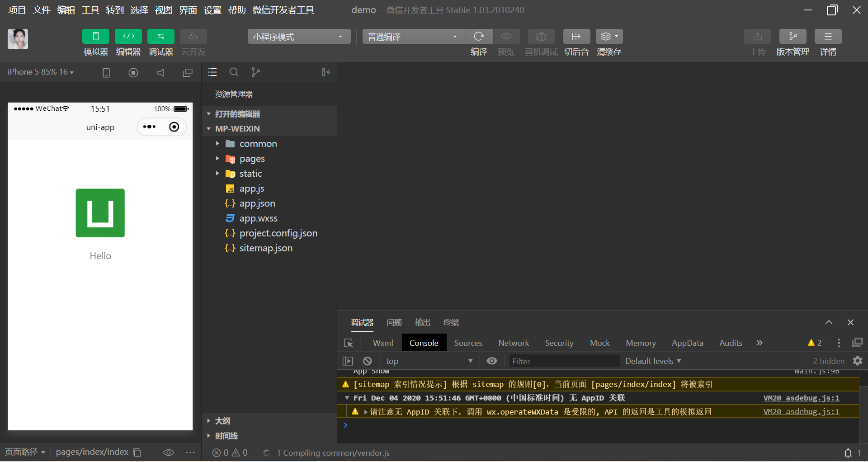Image resolution: width=868 pixels, height=462 pixels.
Task: Open the VM20 asdebug.js:1 link on timestamp row
Action: tap(801, 398)
